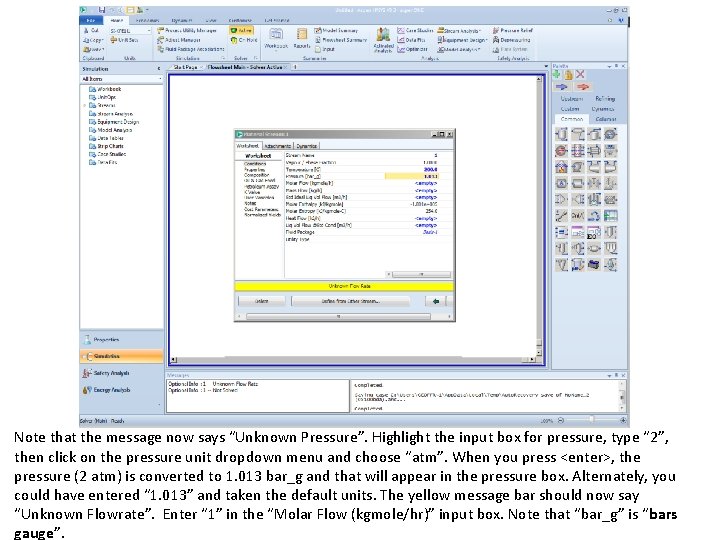This screenshot has width=720, height=540.
Task: Click the padlock icon in Palette
Action: pyautogui.click(x=568, y=74)
